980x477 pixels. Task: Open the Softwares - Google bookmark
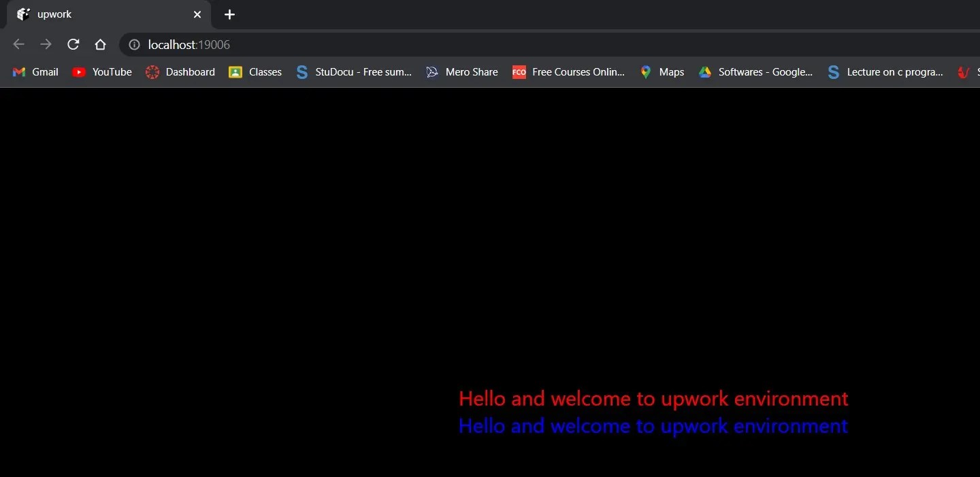(x=755, y=72)
